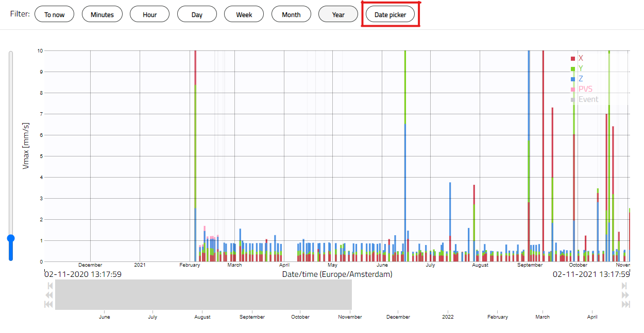Click the bottom-right skip-to-end double-arrow icon

(x=625, y=304)
